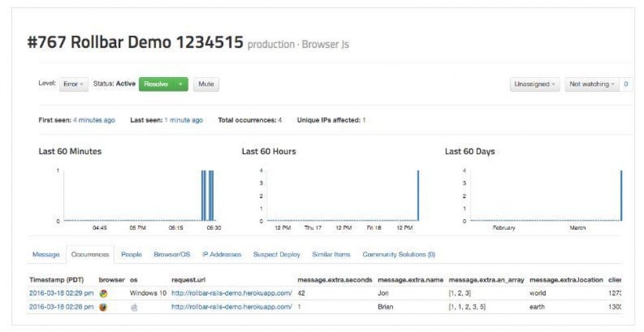This screenshot has width=644, height=332.
Task: Expand the Resolve button dropdown arrow
Action: pyautogui.click(x=181, y=84)
